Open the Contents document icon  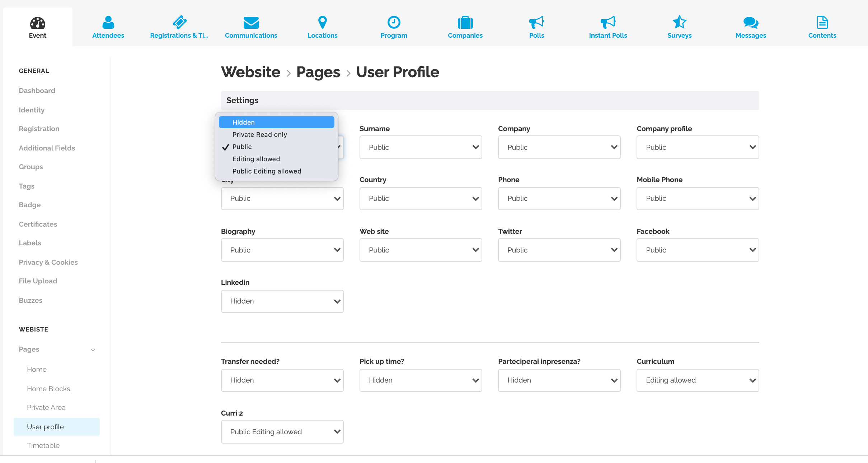point(822,22)
